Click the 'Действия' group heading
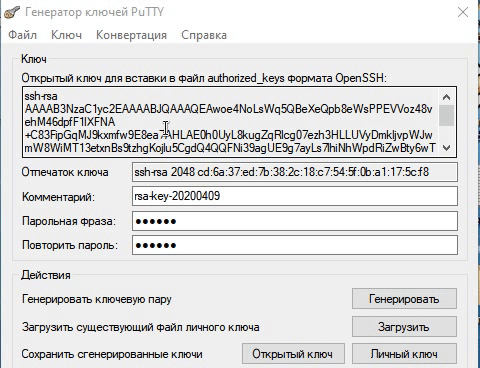The width and height of the screenshot is (480, 368). pos(46,275)
